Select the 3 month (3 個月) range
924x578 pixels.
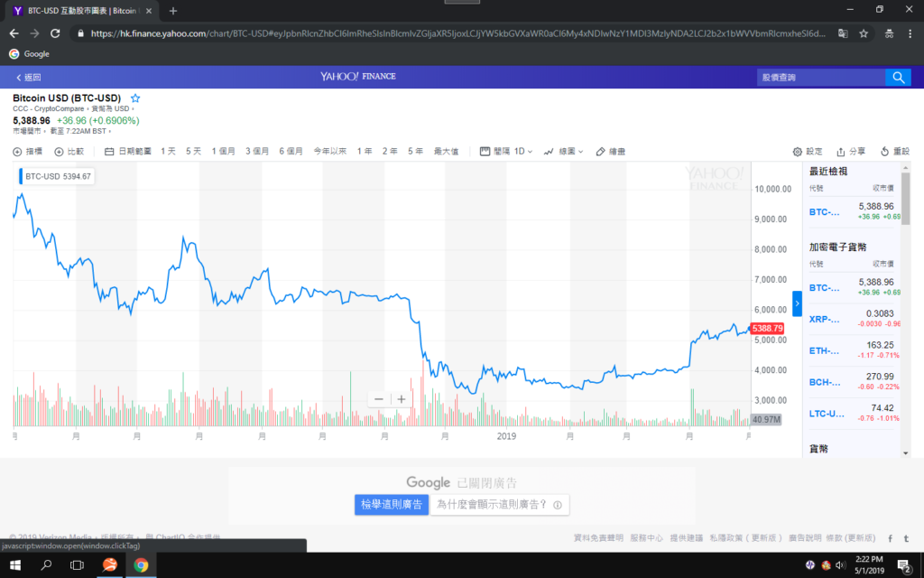pyautogui.click(x=257, y=152)
